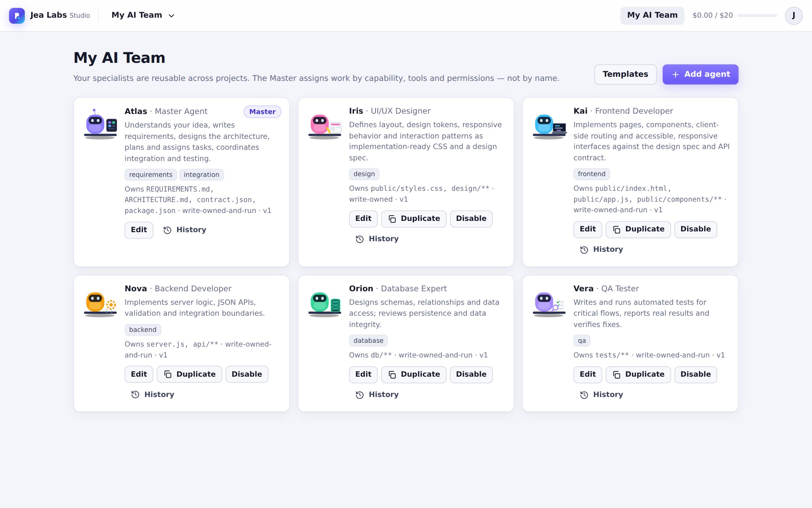The height and width of the screenshot is (508, 812).
Task: Click the Iris · UI/UX Designer title
Action: point(390,111)
